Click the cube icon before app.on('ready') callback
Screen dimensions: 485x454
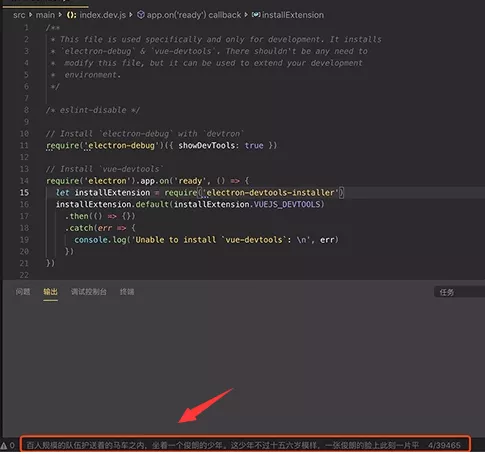pos(141,15)
